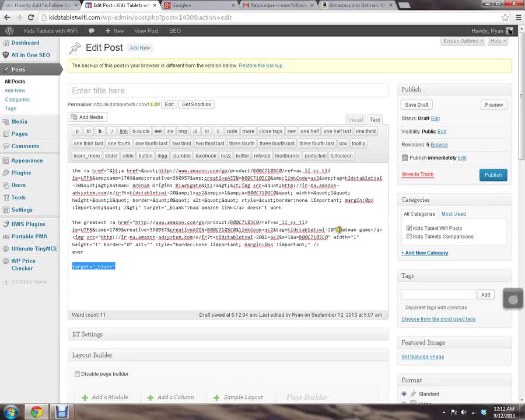Insert a link with the link quicktag
The height and width of the screenshot is (420, 525).
click(124, 131)
